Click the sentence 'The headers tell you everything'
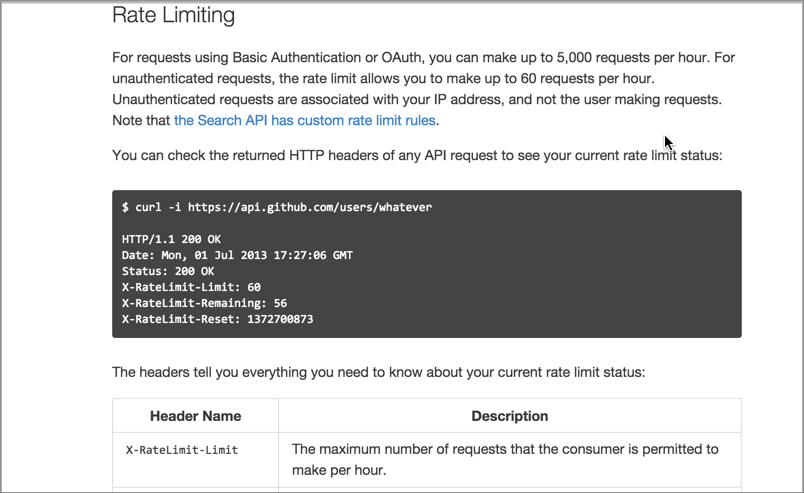 tap(378, 372)
